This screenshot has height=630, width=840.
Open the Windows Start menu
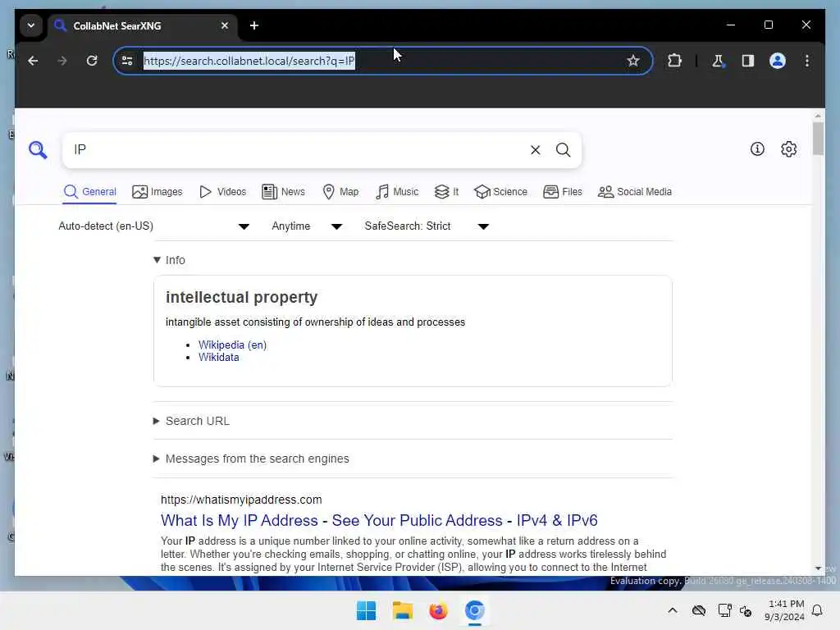[367, 610]
